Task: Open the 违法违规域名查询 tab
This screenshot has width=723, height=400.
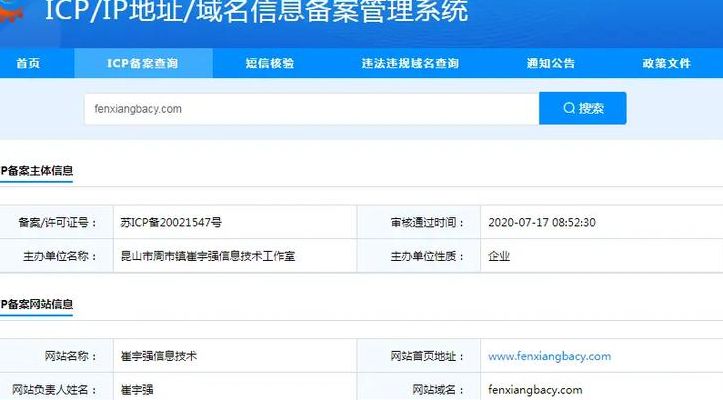Action: (x=410, y=63)
